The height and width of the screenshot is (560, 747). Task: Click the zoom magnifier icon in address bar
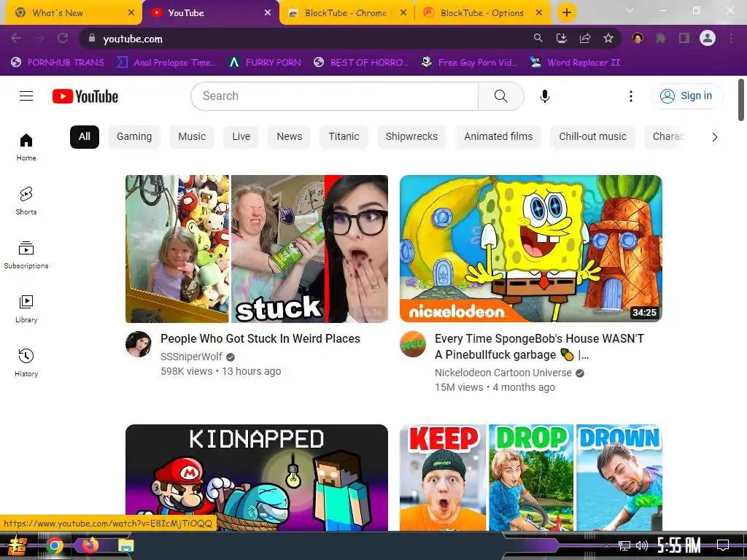coord(538,38)
